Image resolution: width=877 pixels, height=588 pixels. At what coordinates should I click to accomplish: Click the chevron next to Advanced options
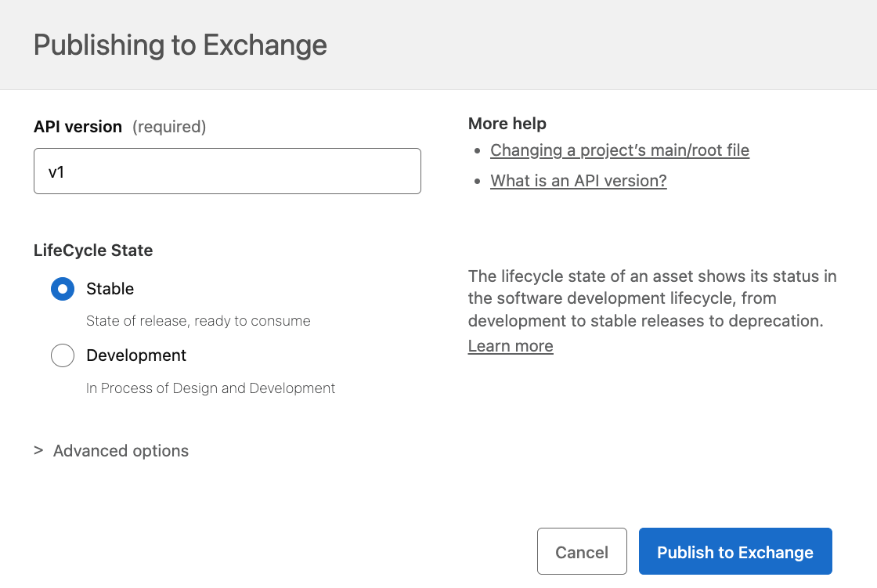(x=38, y=451)
